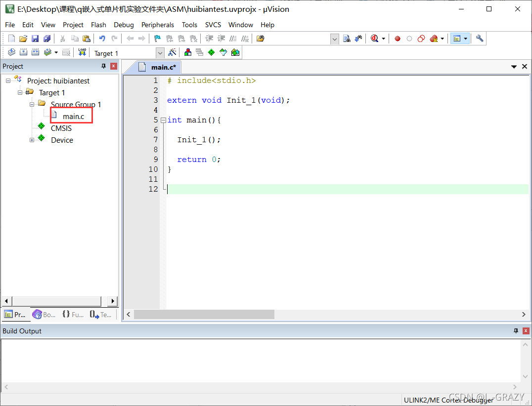
Task: Click Project panel scroll right arrow
Action: point(113,301)
